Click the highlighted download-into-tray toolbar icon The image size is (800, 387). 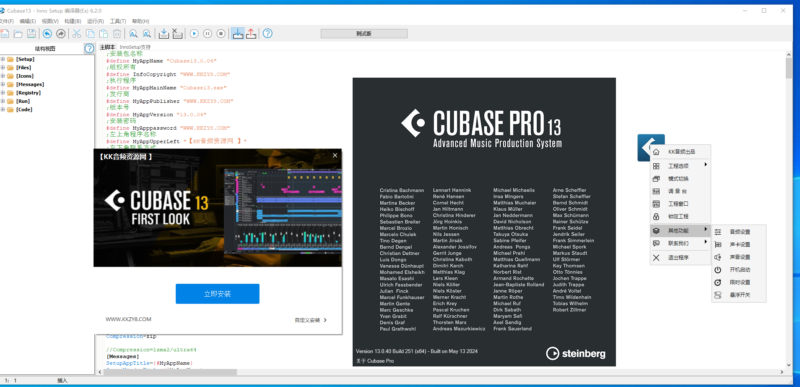pyautogui.click(x=237, y=34)
